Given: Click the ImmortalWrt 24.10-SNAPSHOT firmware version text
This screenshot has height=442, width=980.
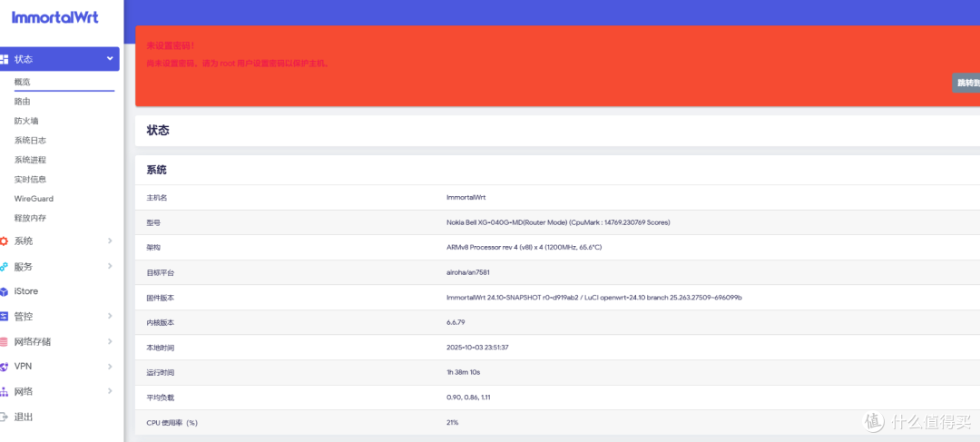Looking at the screenshot, I should tap(593, 298).
